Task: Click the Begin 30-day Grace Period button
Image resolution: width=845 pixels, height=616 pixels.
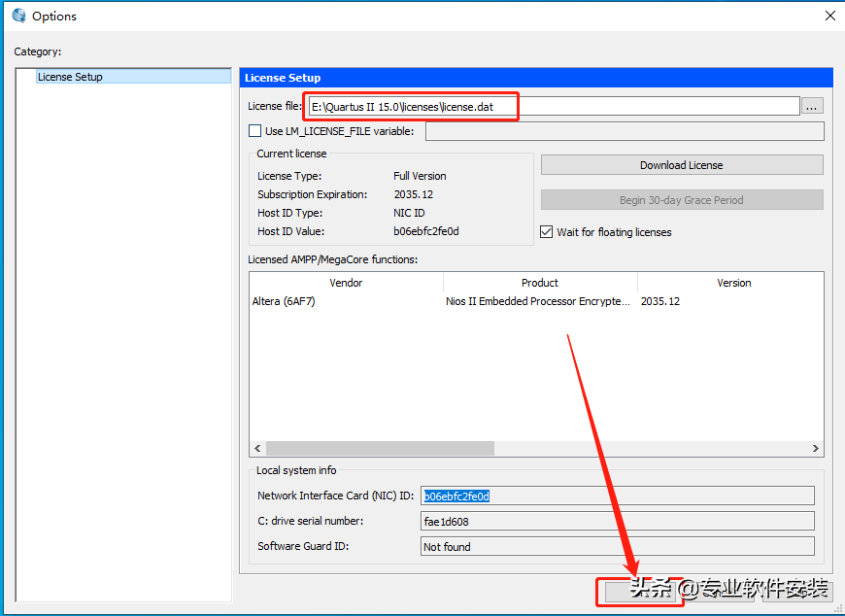Action: click(682, 200)
